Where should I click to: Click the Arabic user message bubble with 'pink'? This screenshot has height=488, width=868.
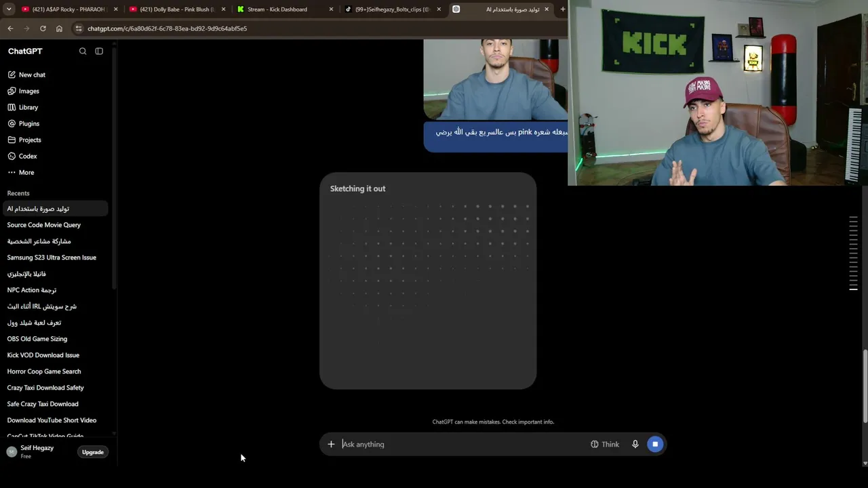coord(496,136)
